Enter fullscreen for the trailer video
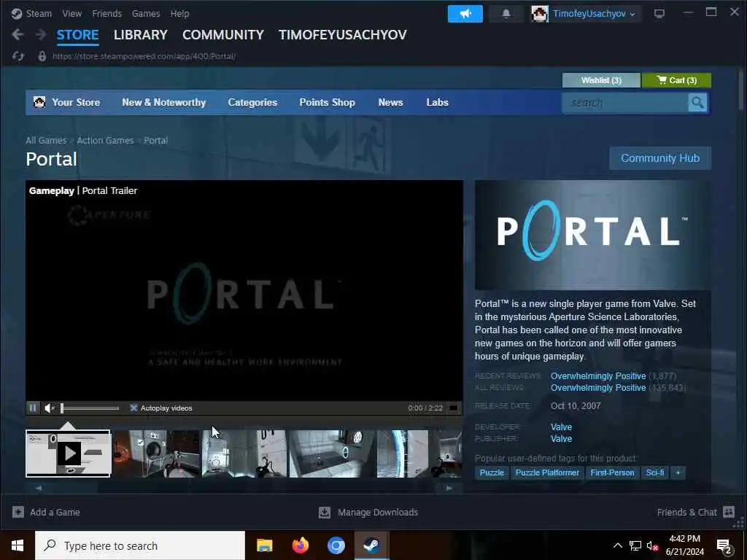This screenshot has height=560, width=747. 453,408
